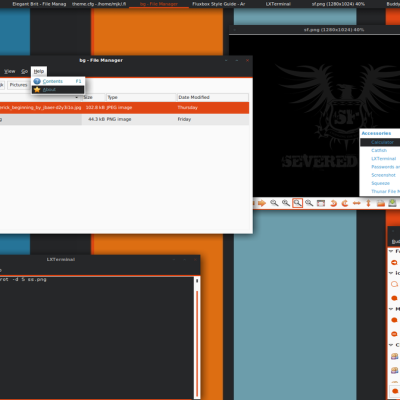Select Calculator in Accessories menu
The image size is (400, 400).
(x=380, y=142)
